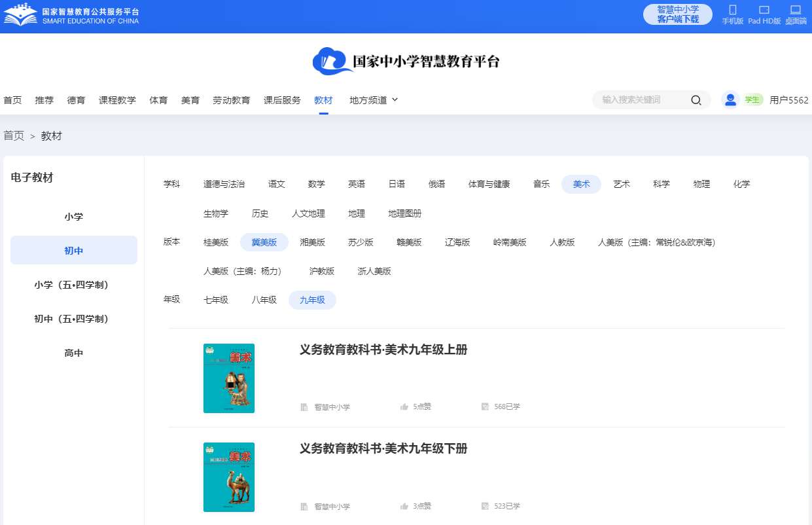The width and height of the screenshot is (812, 525).
Task: Open the 体育 navigation item
Action: (x=158, y=100)
